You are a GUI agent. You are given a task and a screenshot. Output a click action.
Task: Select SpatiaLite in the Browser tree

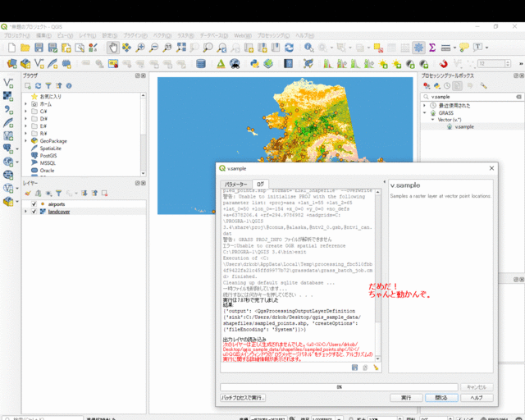point(51,148)
